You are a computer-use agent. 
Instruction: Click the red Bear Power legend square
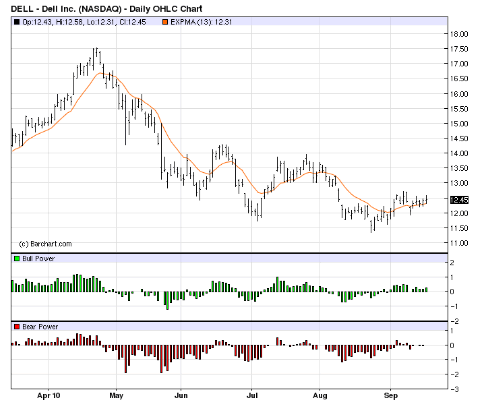coord(17,327)
